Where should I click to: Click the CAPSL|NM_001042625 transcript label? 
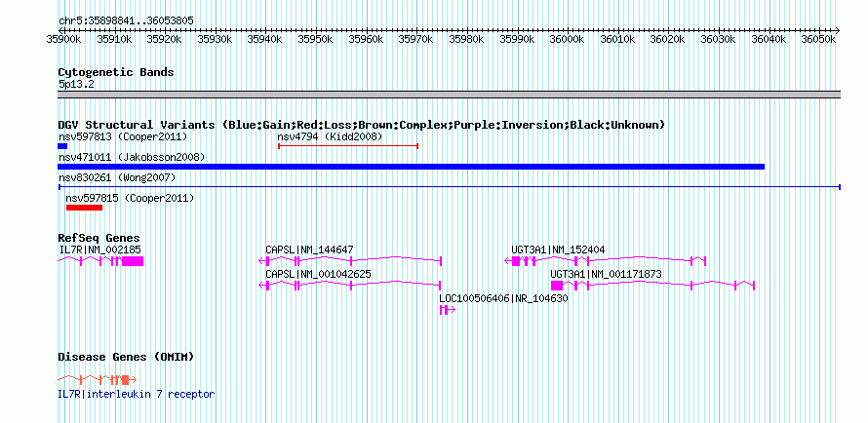[x=318, y=274]
